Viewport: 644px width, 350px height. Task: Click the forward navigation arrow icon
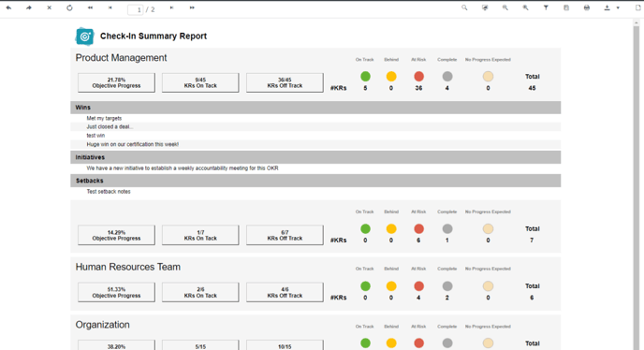pos(29,7)
